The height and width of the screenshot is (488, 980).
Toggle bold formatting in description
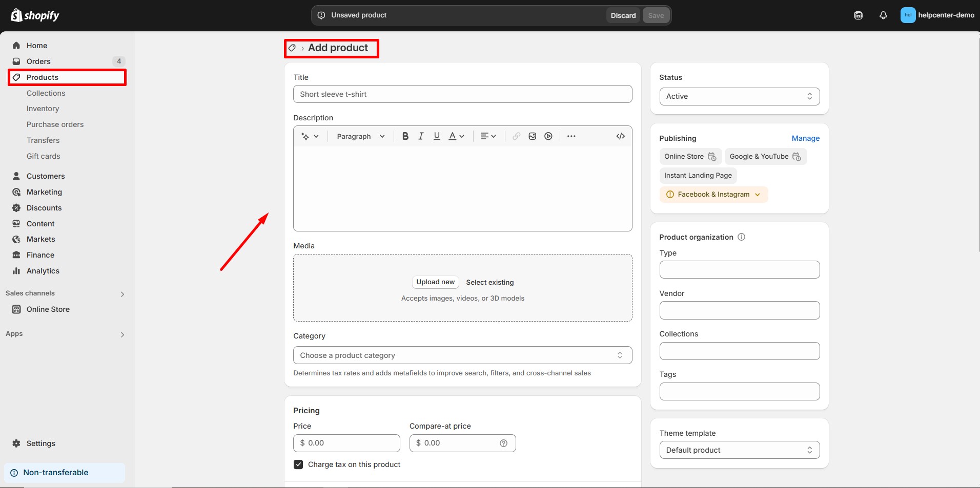pos(405,136)
